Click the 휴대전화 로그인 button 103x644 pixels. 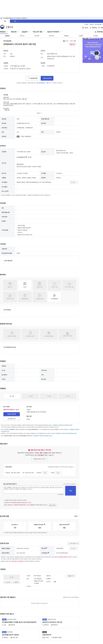(x=45, y=473)
